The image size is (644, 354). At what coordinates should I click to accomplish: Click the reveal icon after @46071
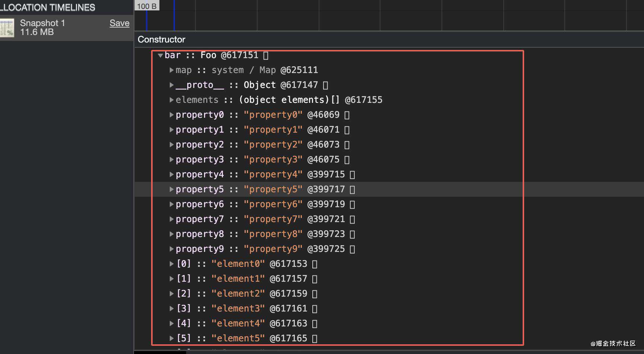[347, 130]
